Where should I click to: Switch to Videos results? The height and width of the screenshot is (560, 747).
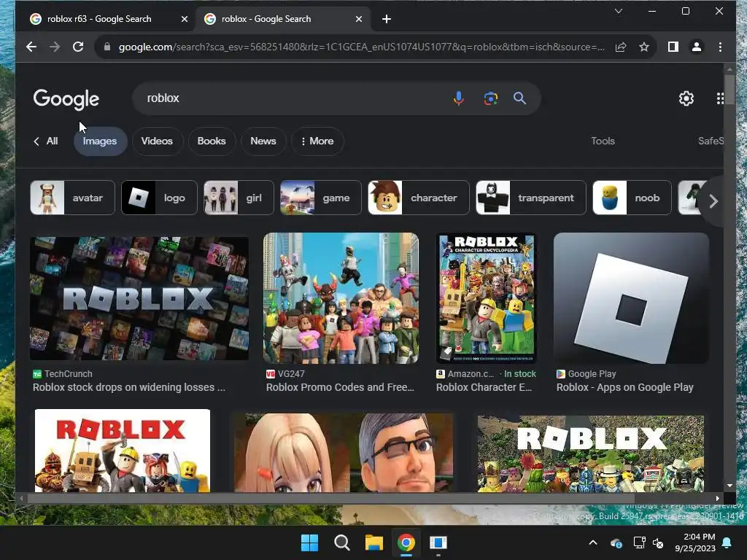pyautogui.click(x=158, y=141)
